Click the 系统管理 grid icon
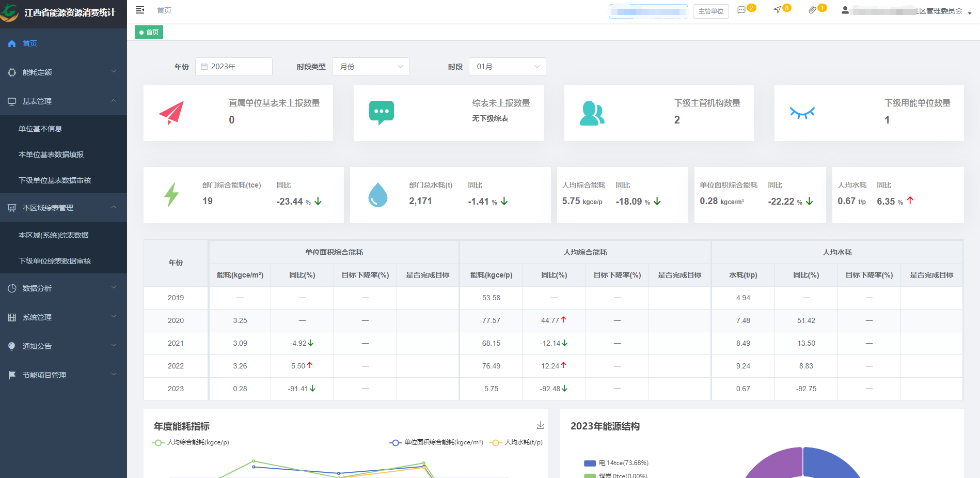This screenshot has height=478, width=980. pyautogui.click(x=12, y=317)
